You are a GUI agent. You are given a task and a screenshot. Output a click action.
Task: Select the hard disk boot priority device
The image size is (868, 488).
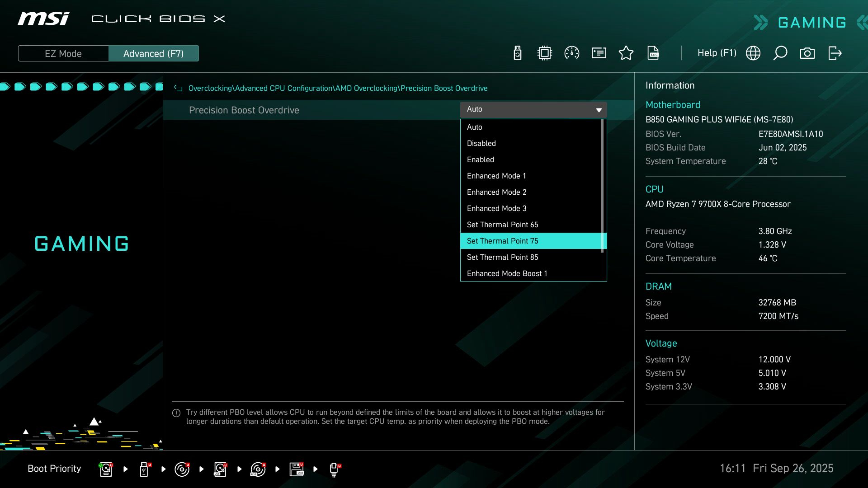(x=106, y=469)
